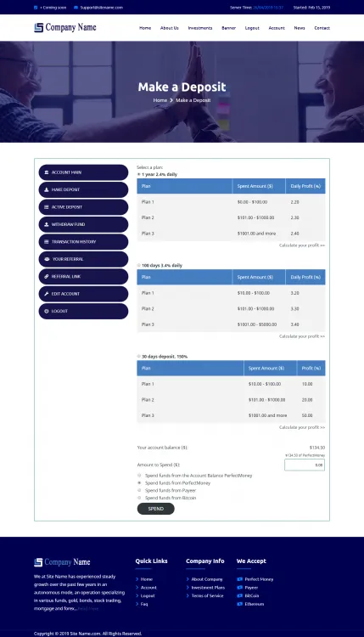Go to Make Deposit sidebar item
Screen dimensions: 364x637
84,189
